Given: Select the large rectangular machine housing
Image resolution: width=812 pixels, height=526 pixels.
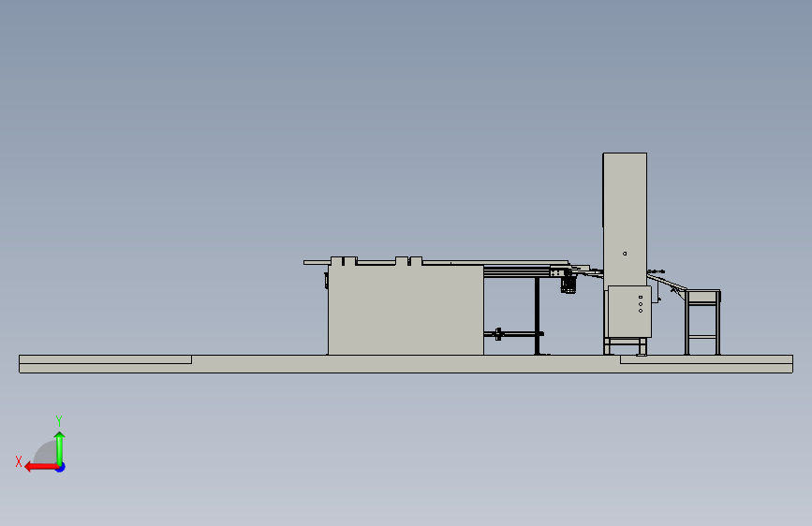Looking at the screenshot, I should click(406, 310).
